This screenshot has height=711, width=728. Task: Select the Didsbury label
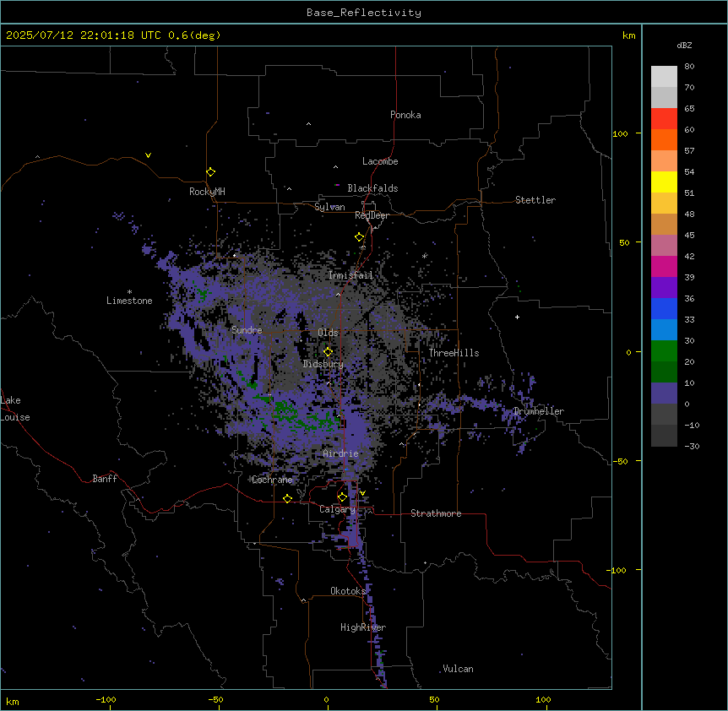[323, 364]
